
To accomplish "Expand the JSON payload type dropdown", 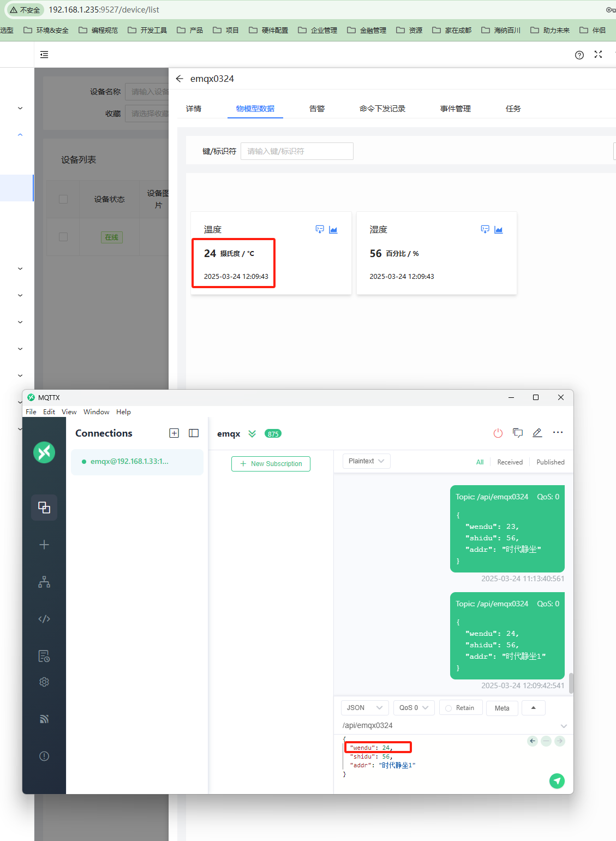I will click(x=364, y=708).
